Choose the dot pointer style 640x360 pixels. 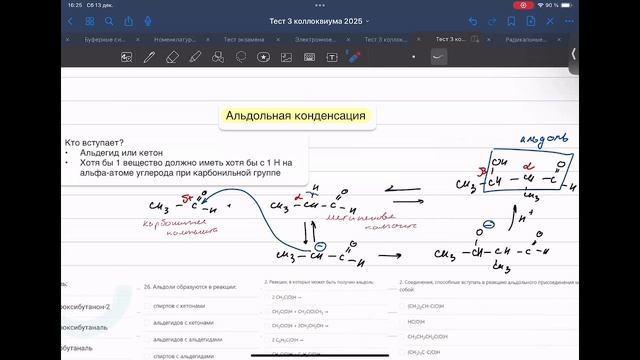pyautogui.click(x=414, y=57)
